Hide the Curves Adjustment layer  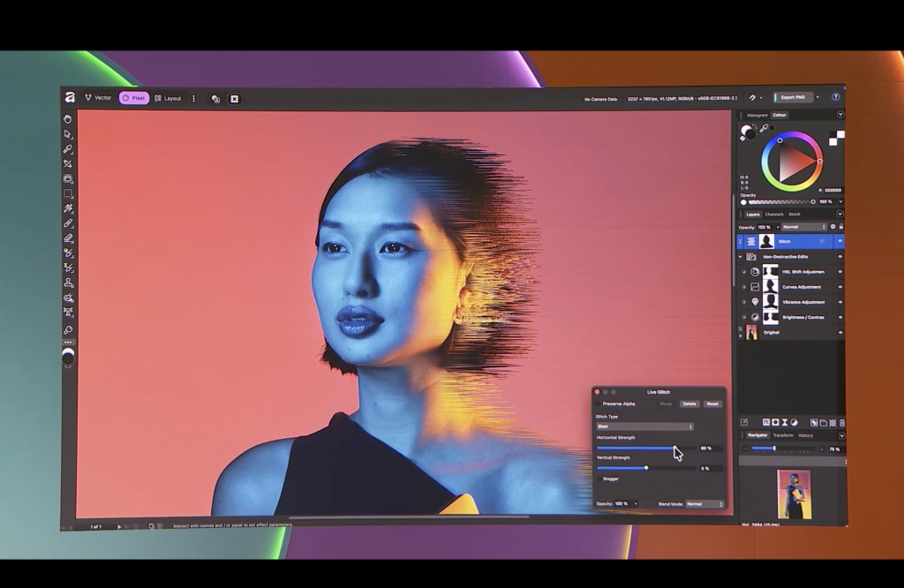click(x=840, y=287)
